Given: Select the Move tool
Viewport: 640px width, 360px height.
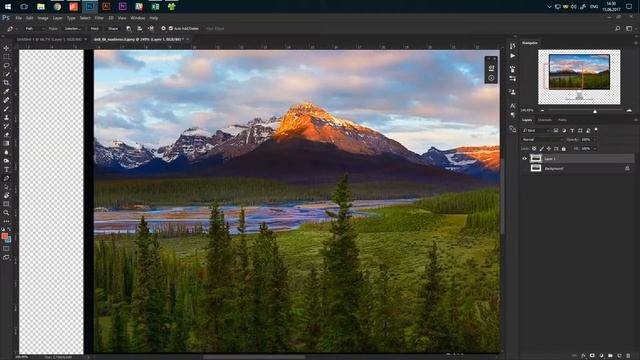Looking at the screenshot, I should click(6, 48).
